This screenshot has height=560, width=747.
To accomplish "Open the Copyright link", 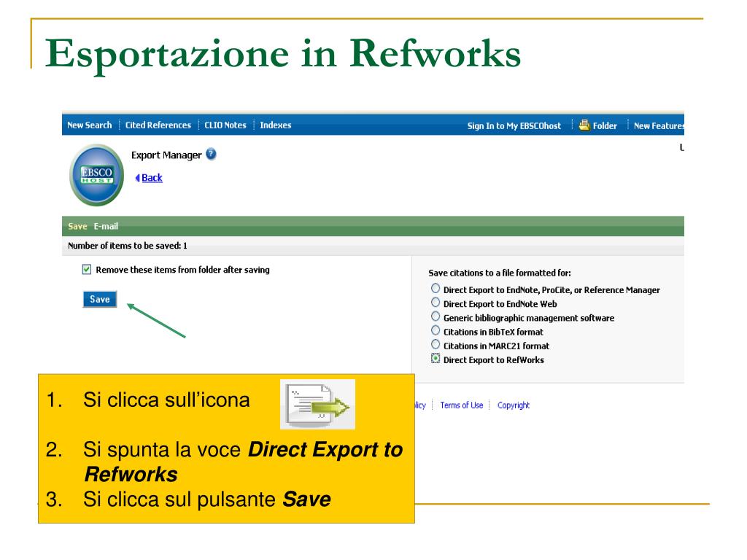I will tap(514, 405).
